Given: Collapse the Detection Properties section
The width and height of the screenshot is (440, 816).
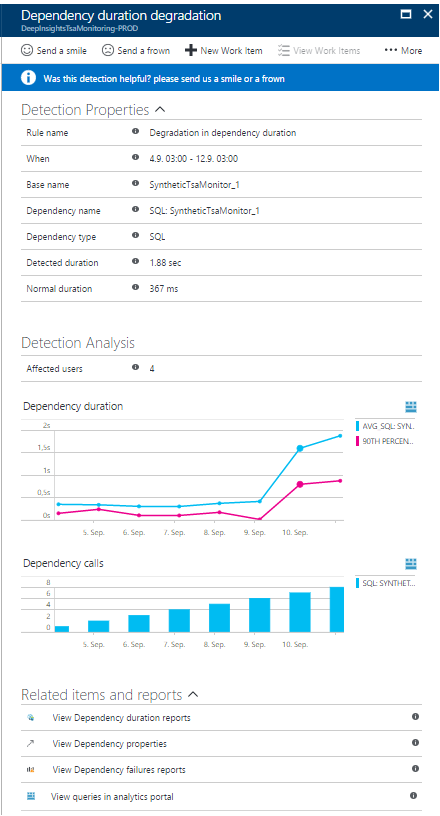Looking at the screenshot, I should pos(160,110).
